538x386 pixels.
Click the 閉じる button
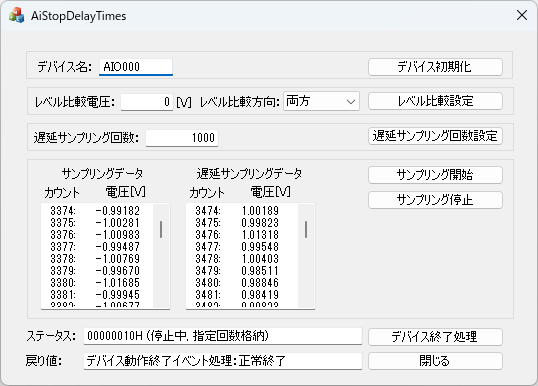pyautogui.click(x=435, y=361)
